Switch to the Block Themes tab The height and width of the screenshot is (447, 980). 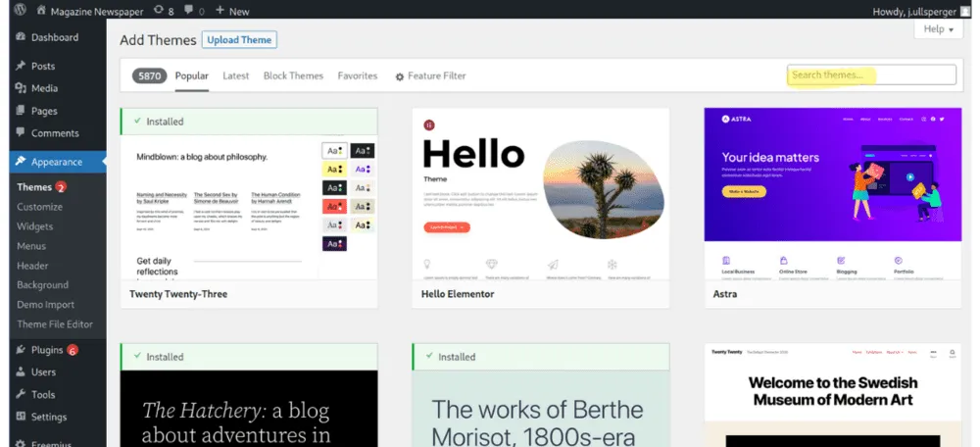coord(293,75)
